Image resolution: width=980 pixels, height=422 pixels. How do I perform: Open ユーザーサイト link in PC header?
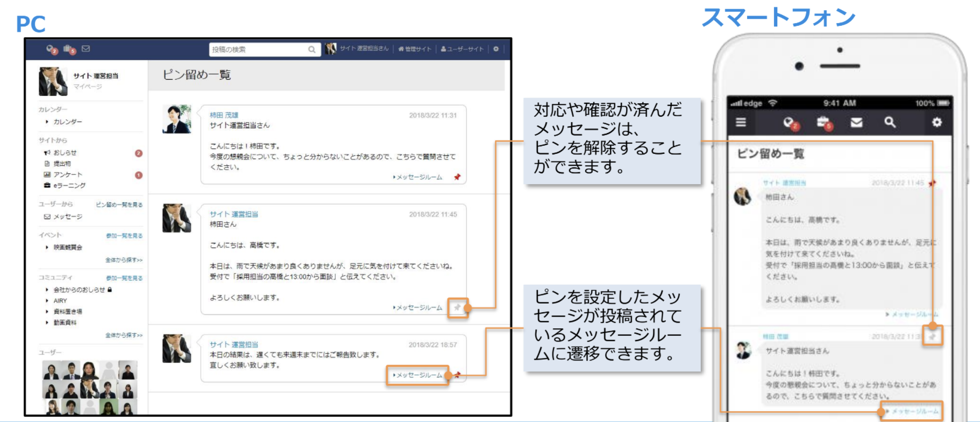point(462,49)
